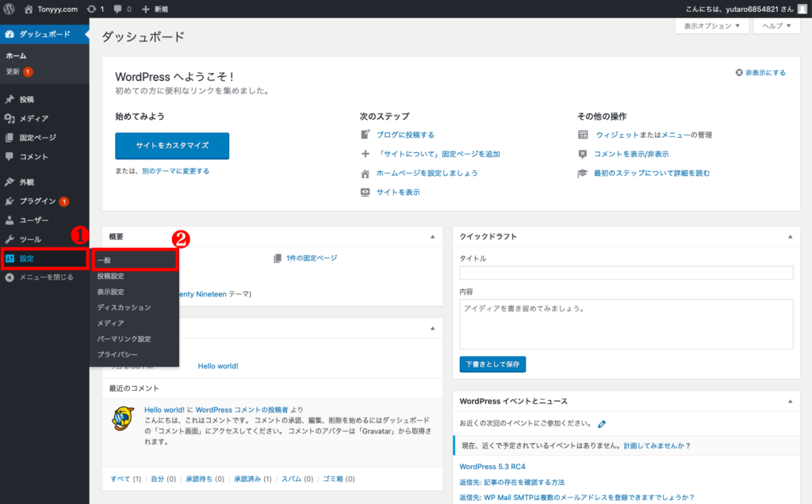Click the edit icon beside ブログに投稿する
The height and width of the screenshot is (504, 812).
pyautogui.click(x=365, y=135)
